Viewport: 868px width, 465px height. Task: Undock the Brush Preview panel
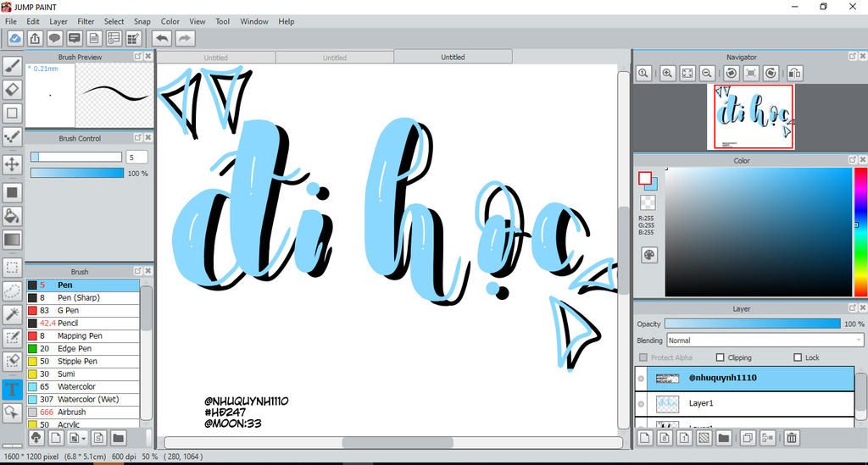138,57
